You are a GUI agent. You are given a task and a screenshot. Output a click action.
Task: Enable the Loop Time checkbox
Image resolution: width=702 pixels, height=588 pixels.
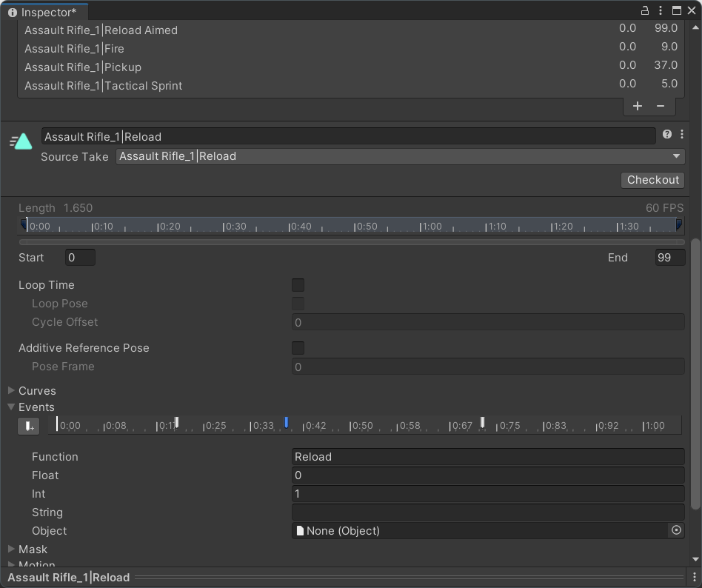pyautogui.click(x=298, y=285)
